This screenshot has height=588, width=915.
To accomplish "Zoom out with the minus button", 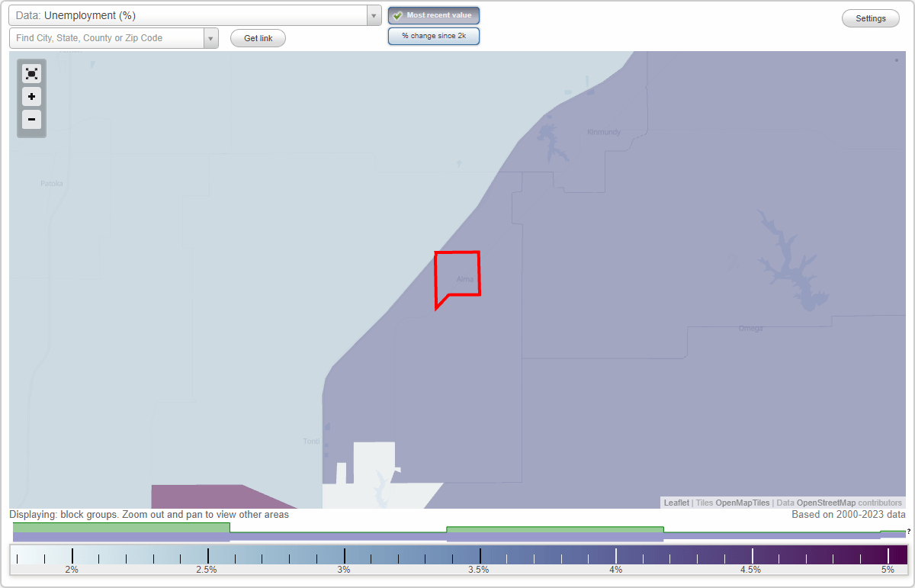I will 31,119.
